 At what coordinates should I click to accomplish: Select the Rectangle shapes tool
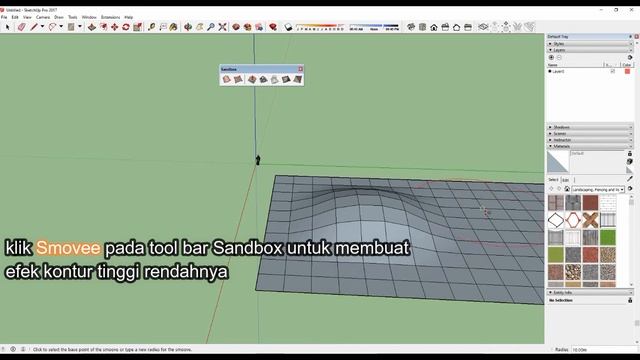[x=71, y=27]
